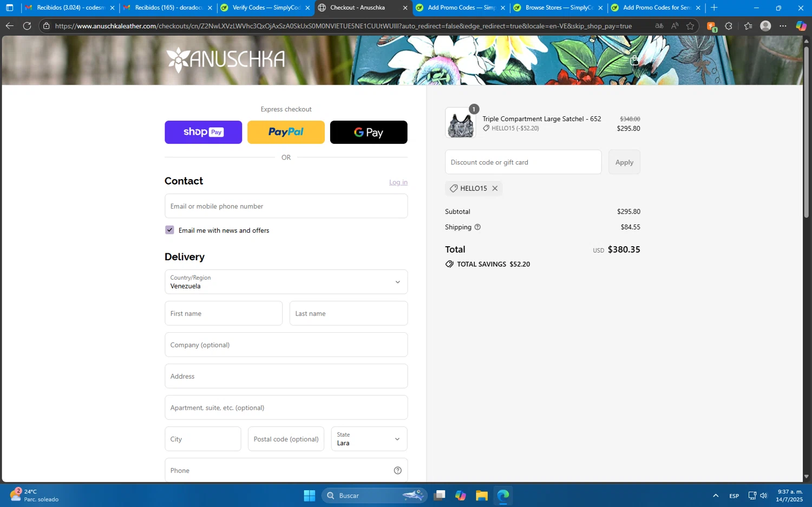Click the Postal code (optional) field
This screenshot has height=507, width=812.
[286, 439]
